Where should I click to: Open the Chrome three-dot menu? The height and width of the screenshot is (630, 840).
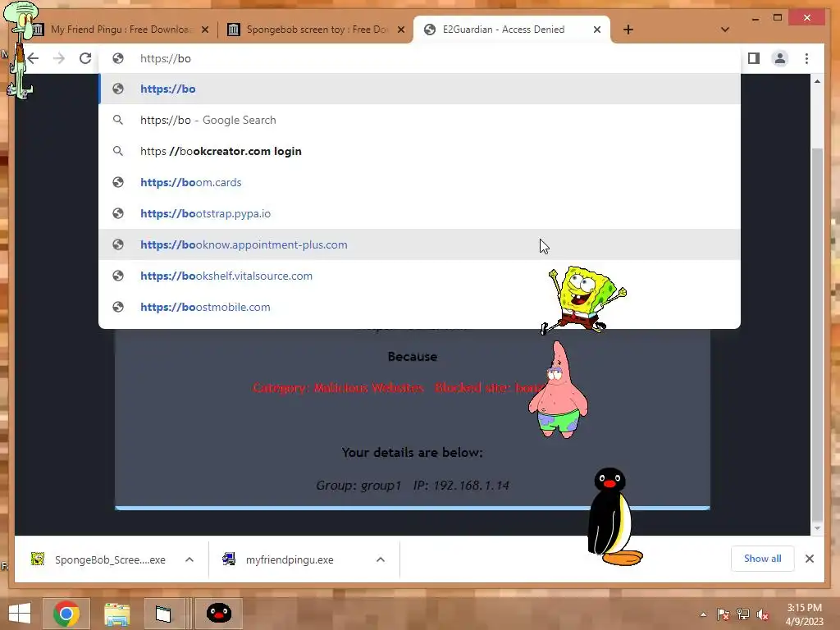point(807,58)
